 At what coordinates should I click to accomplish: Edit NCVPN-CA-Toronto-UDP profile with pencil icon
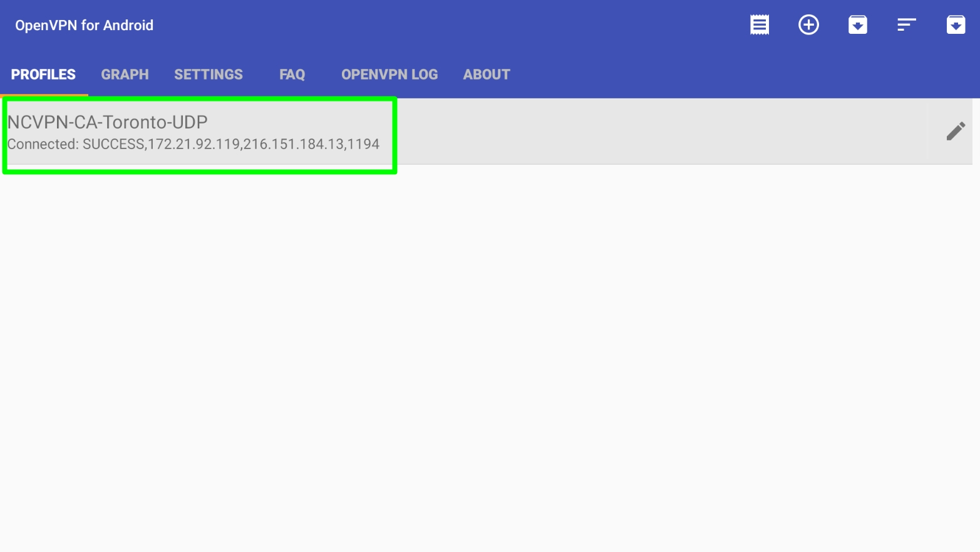click(956, 131)
